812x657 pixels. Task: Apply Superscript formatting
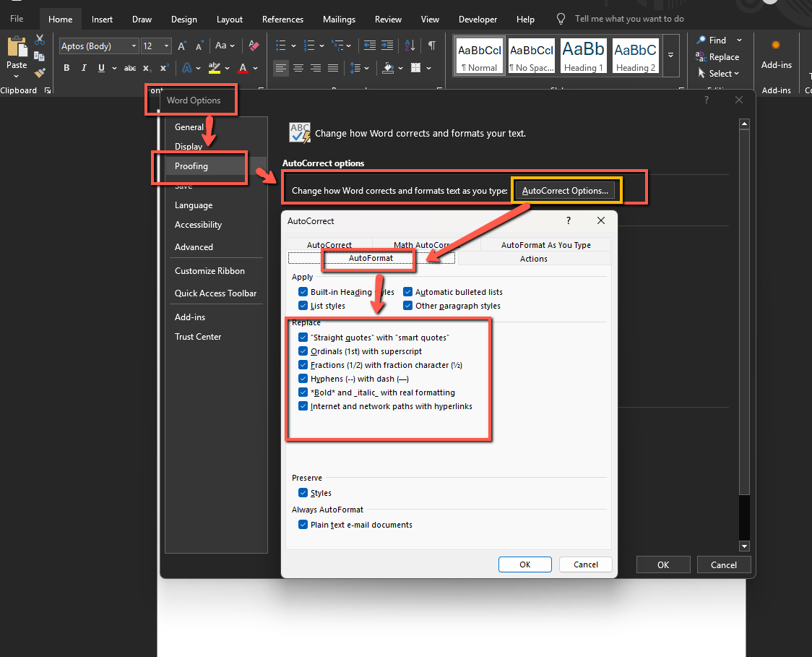pyautogui.click(x=164, y=68)
